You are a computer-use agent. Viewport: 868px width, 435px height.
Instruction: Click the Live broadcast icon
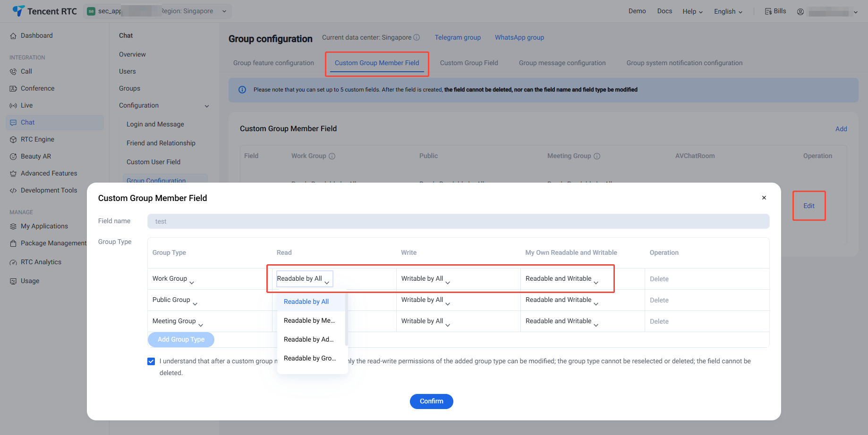click(x=13, y=106)
